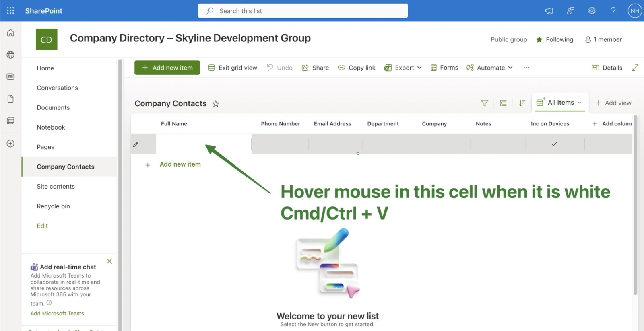Open Home in site navigation

45,68
